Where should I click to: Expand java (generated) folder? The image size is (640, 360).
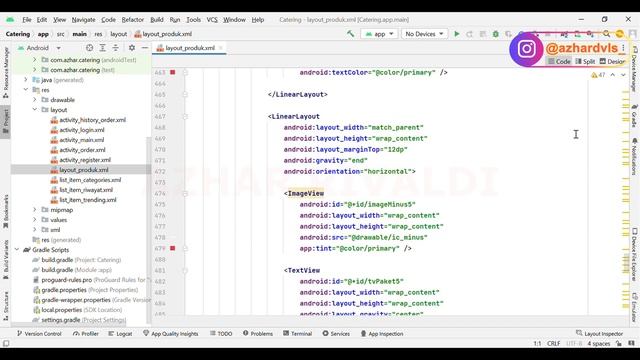pyautogui.click(x=26, y=80)
